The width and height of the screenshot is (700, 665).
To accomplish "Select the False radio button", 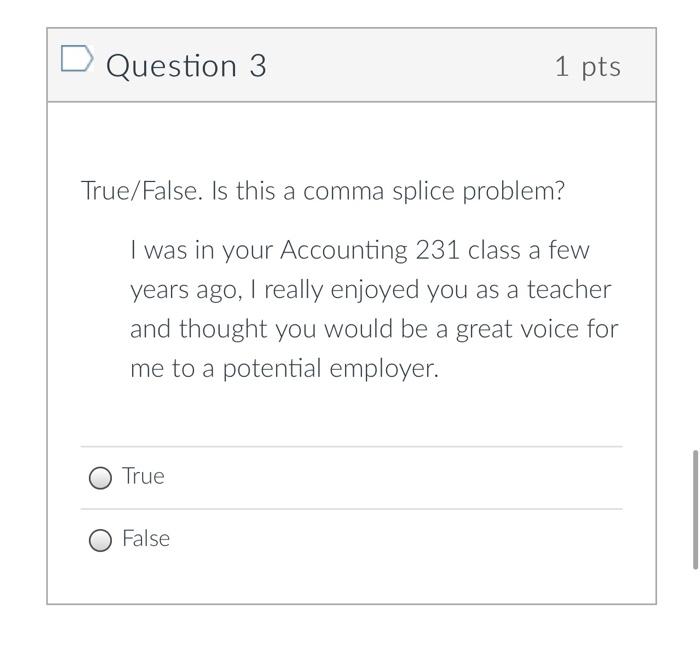I will click(100, 541).
